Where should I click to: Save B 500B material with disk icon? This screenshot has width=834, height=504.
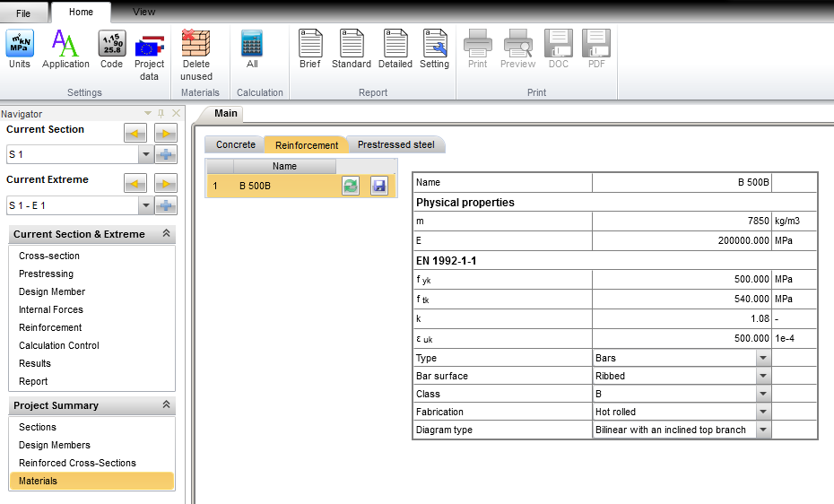[379, 187]
